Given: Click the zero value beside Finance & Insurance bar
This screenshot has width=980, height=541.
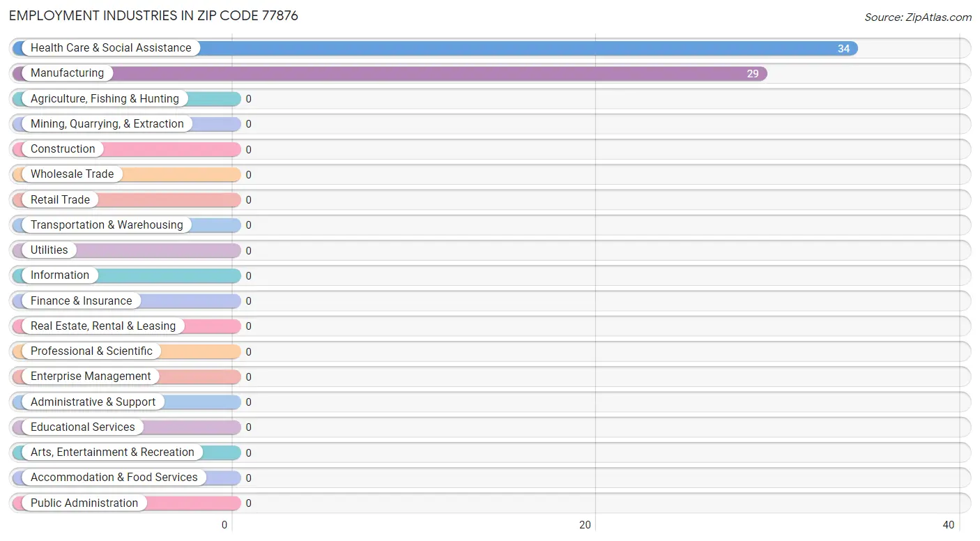Looking at the screenshot, I should pyautogui.click(x=248, y=301).
